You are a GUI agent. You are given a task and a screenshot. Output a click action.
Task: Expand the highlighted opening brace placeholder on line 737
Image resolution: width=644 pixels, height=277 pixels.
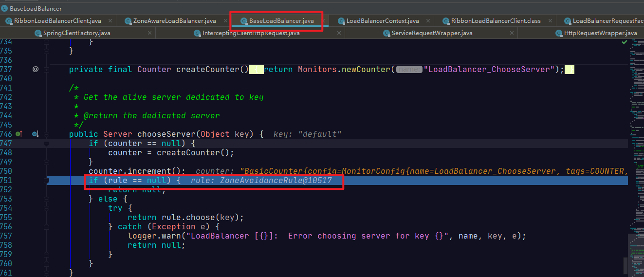click(257, 69)
